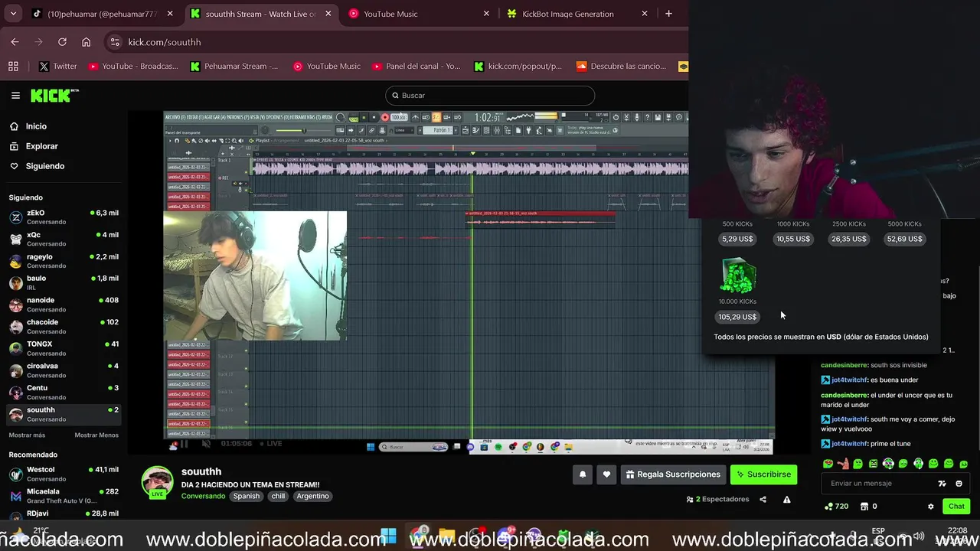Click the Argentino tag
980x551 pixels.
[x=312, y=497]
